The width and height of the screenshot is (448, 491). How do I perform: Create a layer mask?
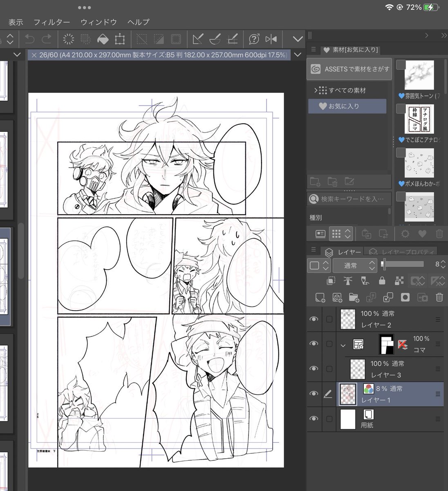click(x=405, y=297)
